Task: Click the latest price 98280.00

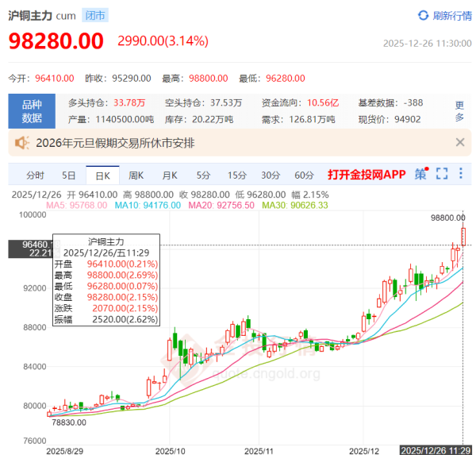Action: pos(56,41)
